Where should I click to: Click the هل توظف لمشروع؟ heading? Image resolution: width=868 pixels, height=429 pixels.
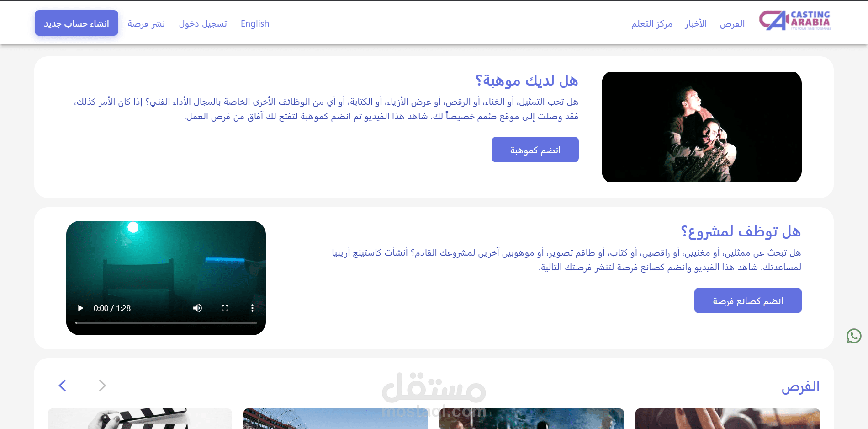(x=741, y=232)
